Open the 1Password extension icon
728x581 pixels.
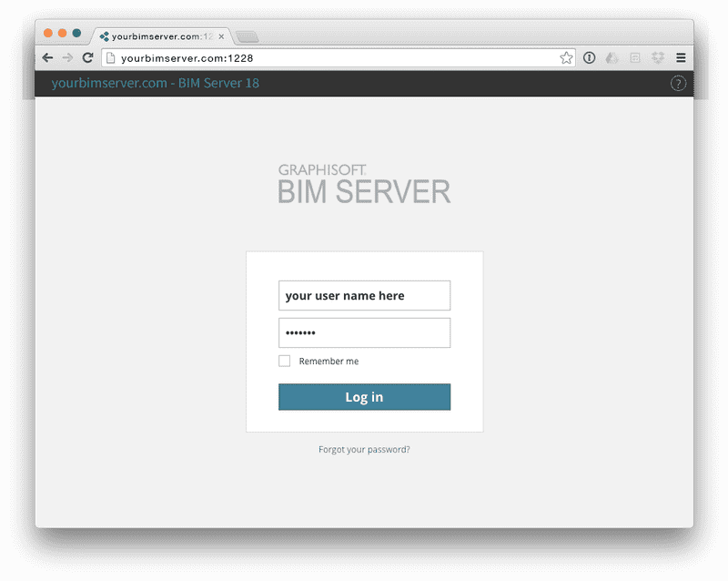[589, 58]
